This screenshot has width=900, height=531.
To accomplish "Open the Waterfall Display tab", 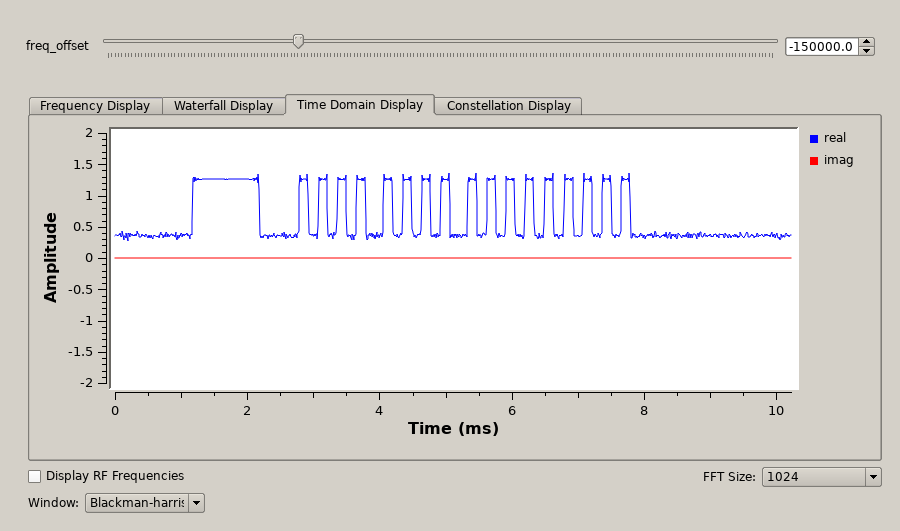I will pos(223,106).
